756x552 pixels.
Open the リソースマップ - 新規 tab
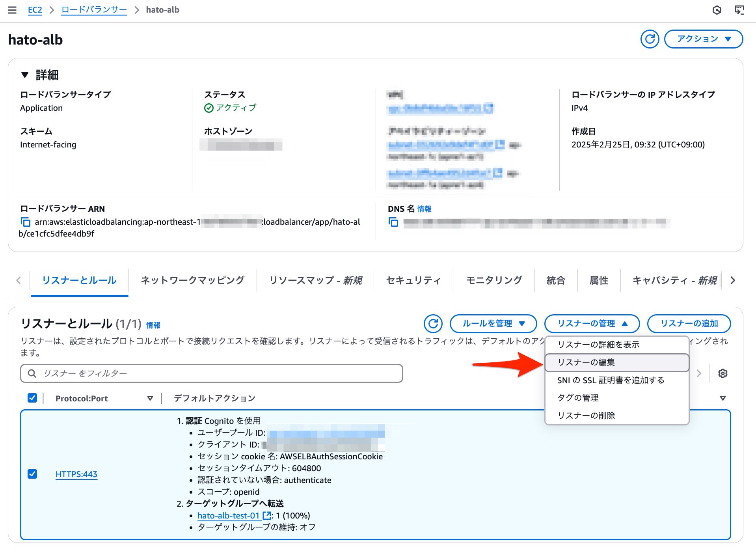tap(315, 280)
